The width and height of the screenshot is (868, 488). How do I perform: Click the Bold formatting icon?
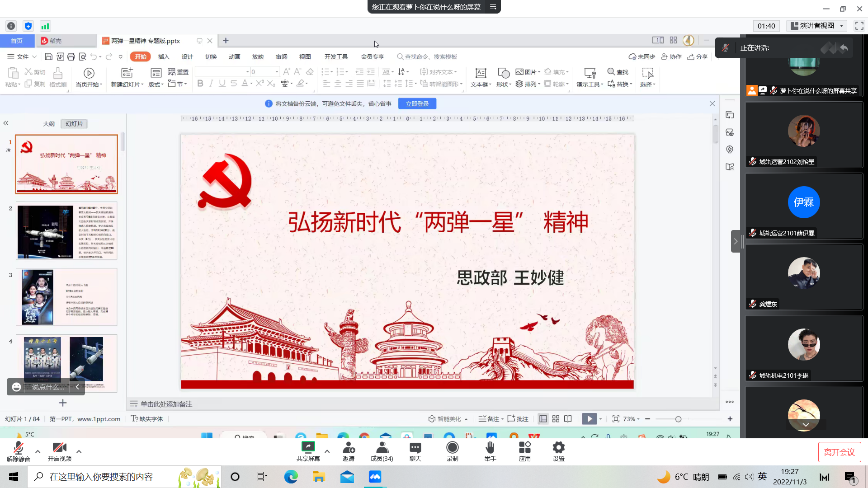tap(200, 83)
